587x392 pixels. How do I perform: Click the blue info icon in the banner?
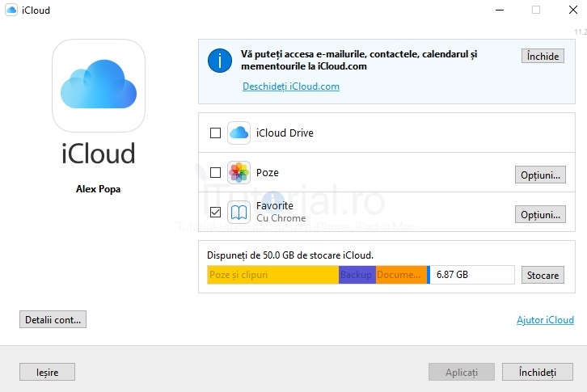coord(220,61)
